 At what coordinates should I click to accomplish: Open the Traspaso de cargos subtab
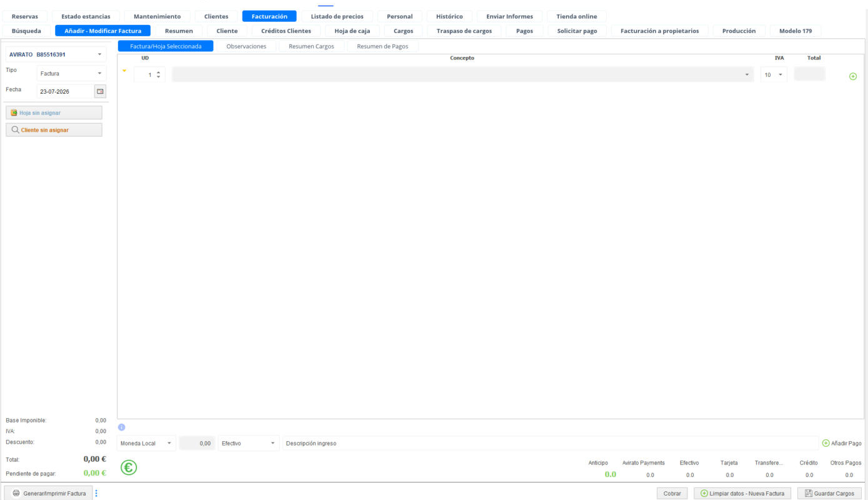click(464, 31)
